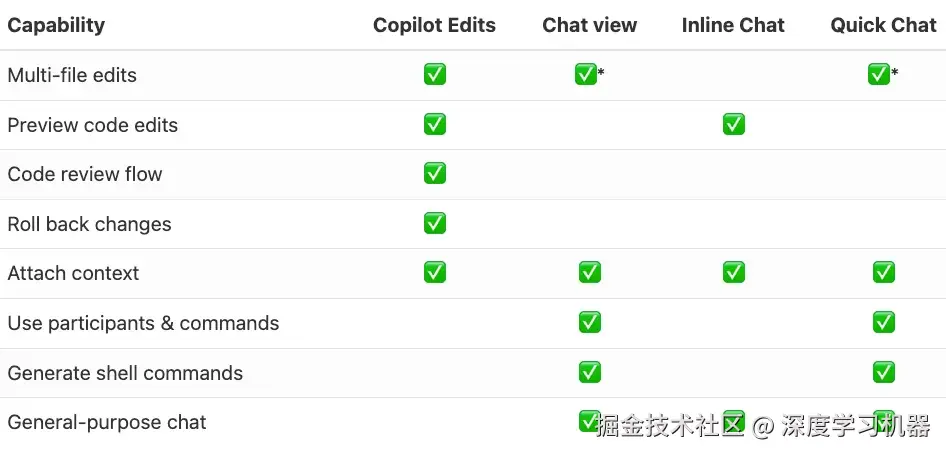946x455 pixels.
Task: Click the Preview code edits checkmark under Copilot Edits
Action: [x=434, y=124]
